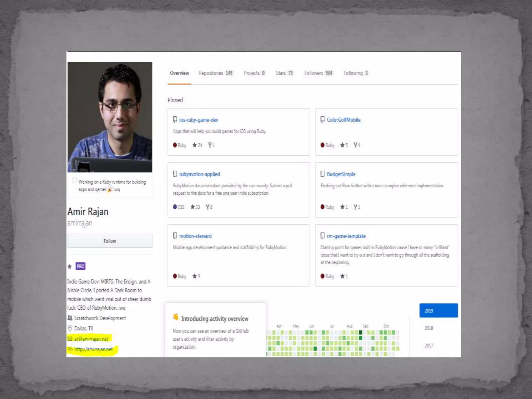Viewport: 532px width, 399px height.
Task: Click star icon on rubymotion-applied card
Action: [192, 207]
